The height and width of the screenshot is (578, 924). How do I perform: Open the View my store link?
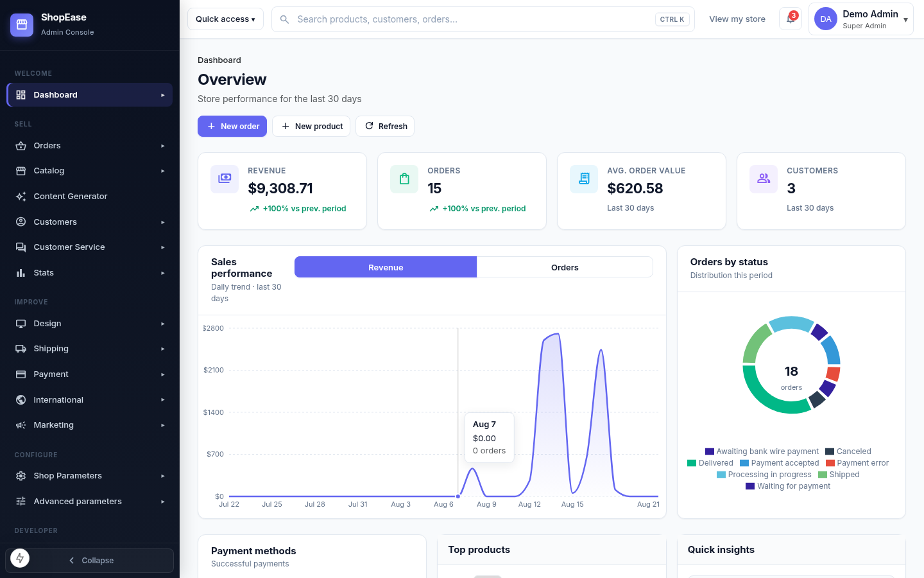(x=737, y=19)
